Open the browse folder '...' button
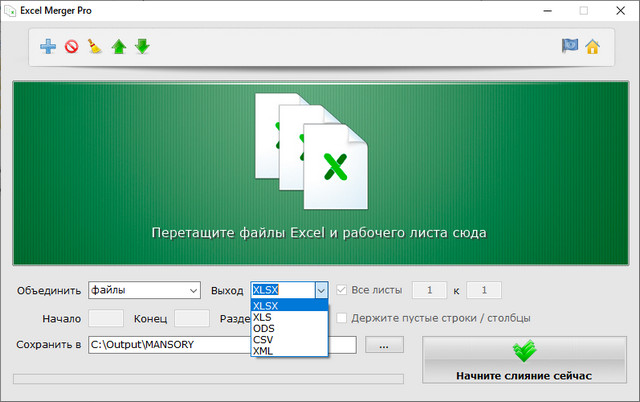 click(x=385, y=345)
